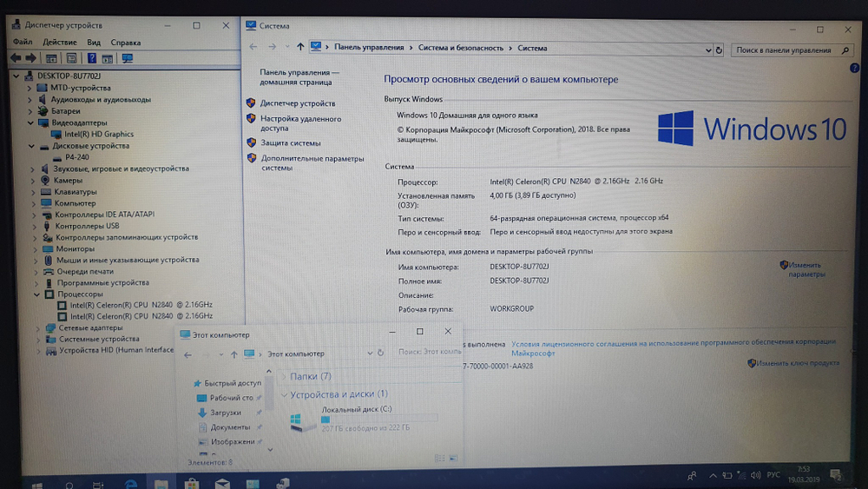Open license agreement terms link
This screenshot has height=489, width=868.
(674, 347)
